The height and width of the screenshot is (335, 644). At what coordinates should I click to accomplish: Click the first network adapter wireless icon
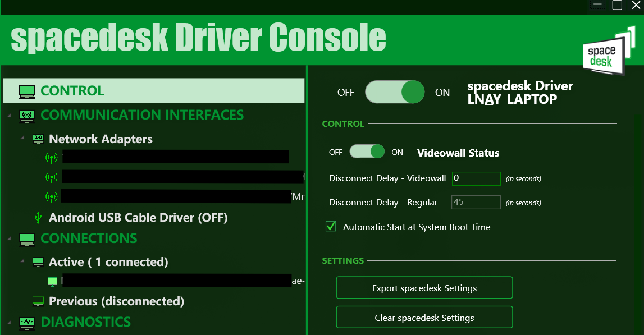[x=51, y=158]
